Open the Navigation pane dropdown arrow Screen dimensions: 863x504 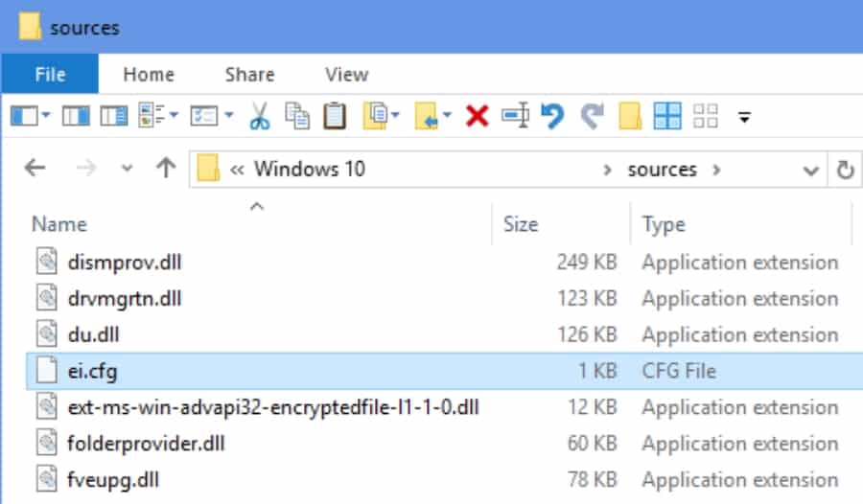coord(46,116)
